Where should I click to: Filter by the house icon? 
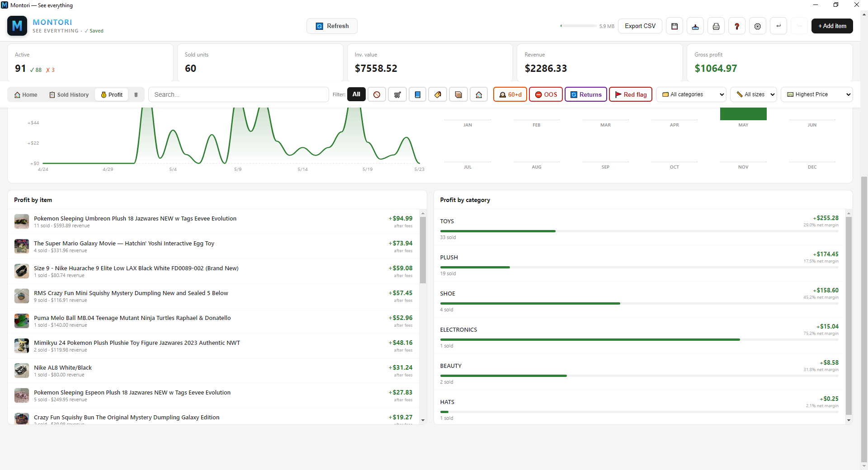click(x=479, y=94)
